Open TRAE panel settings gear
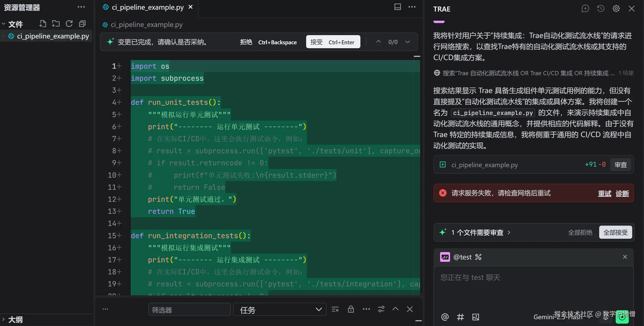Image resolution: width=644 pixels, height=326 pixels. point(616,9)
